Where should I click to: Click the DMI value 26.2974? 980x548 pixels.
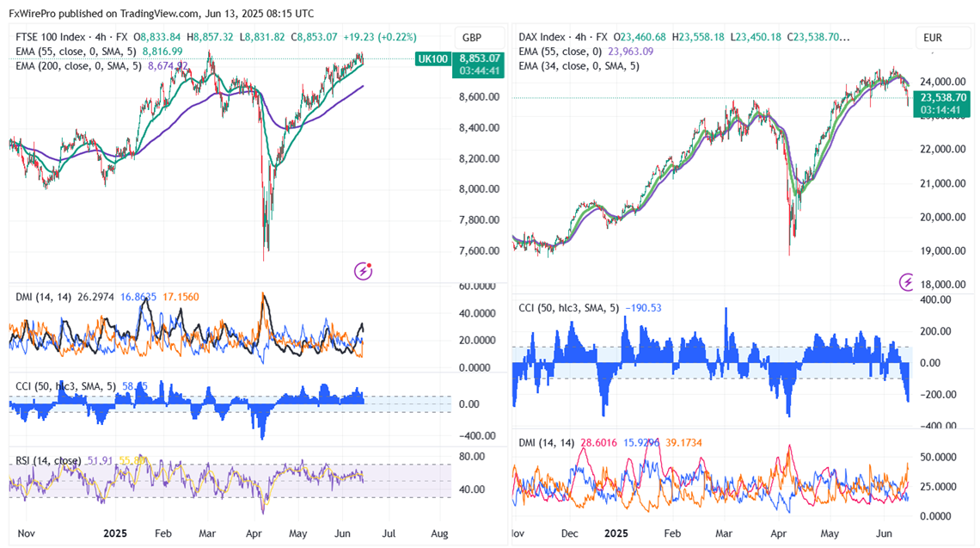(95, 297)
